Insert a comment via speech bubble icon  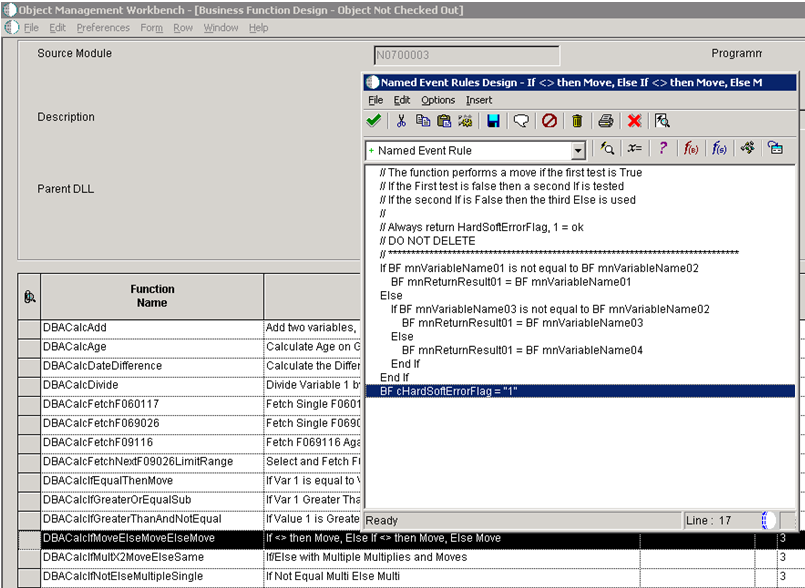[521, 121]
